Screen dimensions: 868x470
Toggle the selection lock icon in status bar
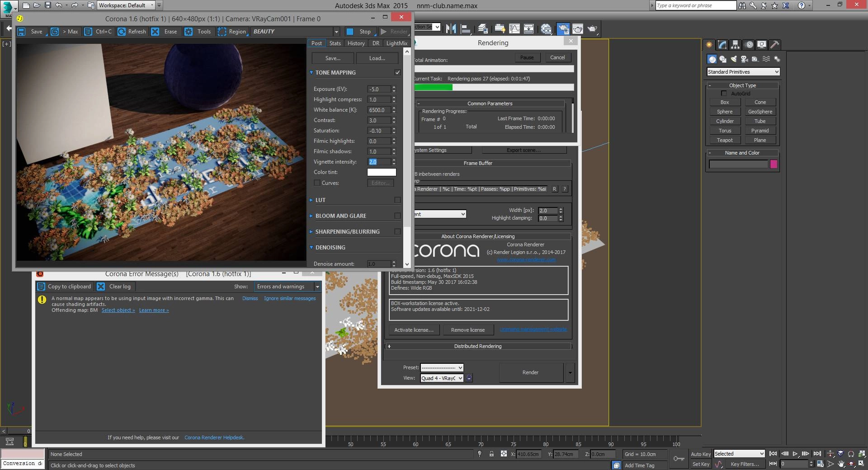click(491, 454)
